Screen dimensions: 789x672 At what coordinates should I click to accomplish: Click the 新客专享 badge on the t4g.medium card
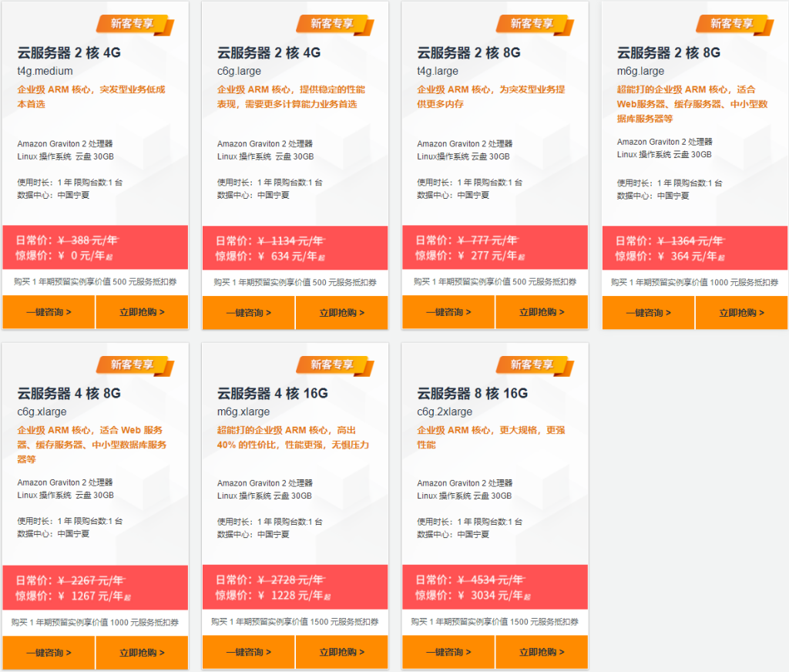click(x=132, y=24)
